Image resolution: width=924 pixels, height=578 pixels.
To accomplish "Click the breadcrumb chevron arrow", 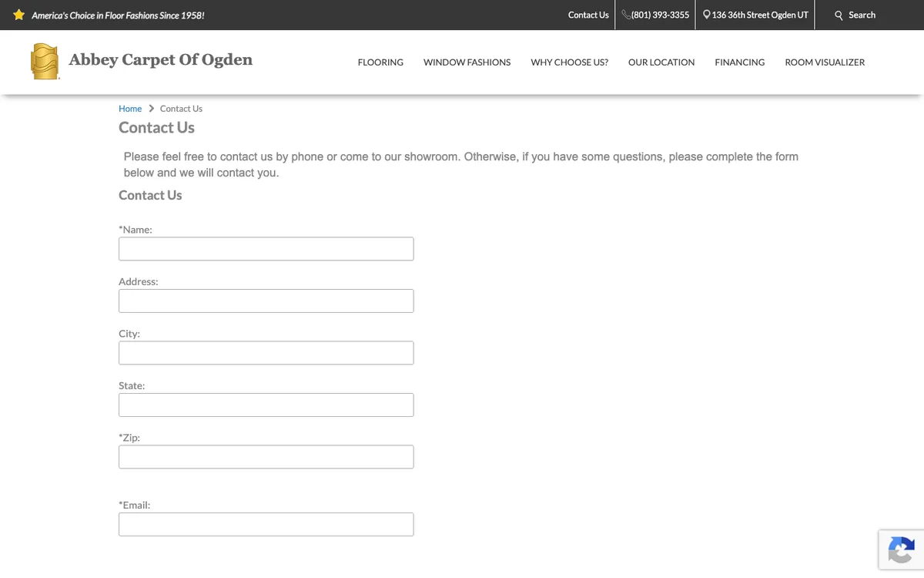I will coord(151,109).
